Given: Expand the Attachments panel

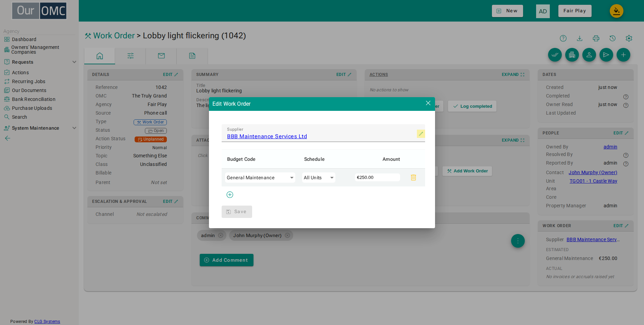Looking at the screenshot, I should click(513, 140).
